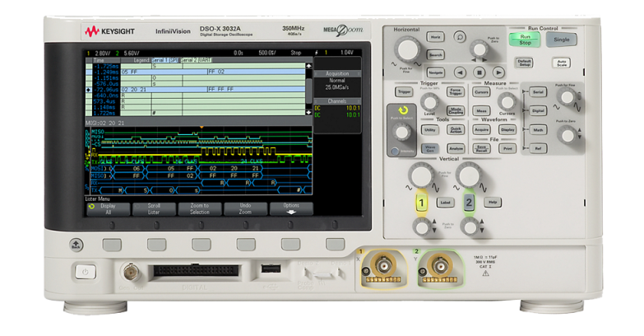Click the Force Trigger key
Screen dimensions: 644x336
456,91
